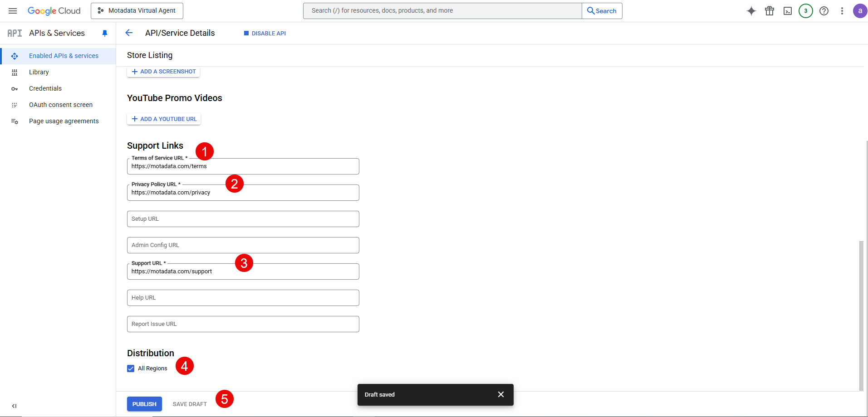This screenshot has height=417, width=868.
Task: Open the main navigation hamburger menu
Action: tap(12, 10)
